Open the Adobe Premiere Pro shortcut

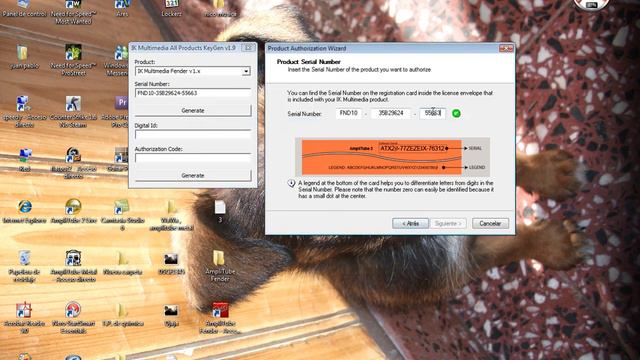(121, 103)
